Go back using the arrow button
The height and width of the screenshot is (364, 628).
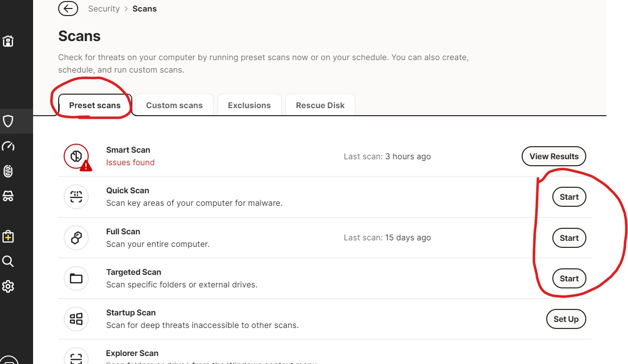click(x=68, y=9)
